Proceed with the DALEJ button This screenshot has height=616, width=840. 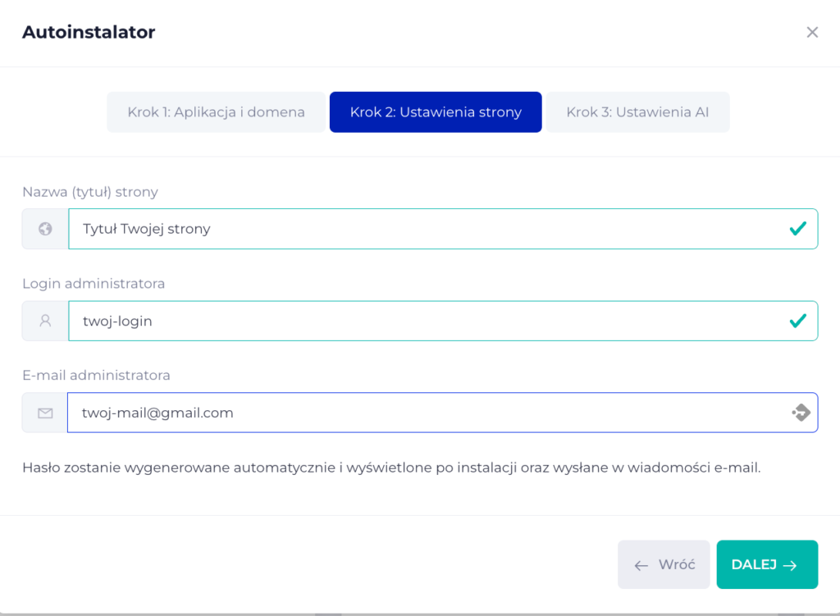[766, 564]
